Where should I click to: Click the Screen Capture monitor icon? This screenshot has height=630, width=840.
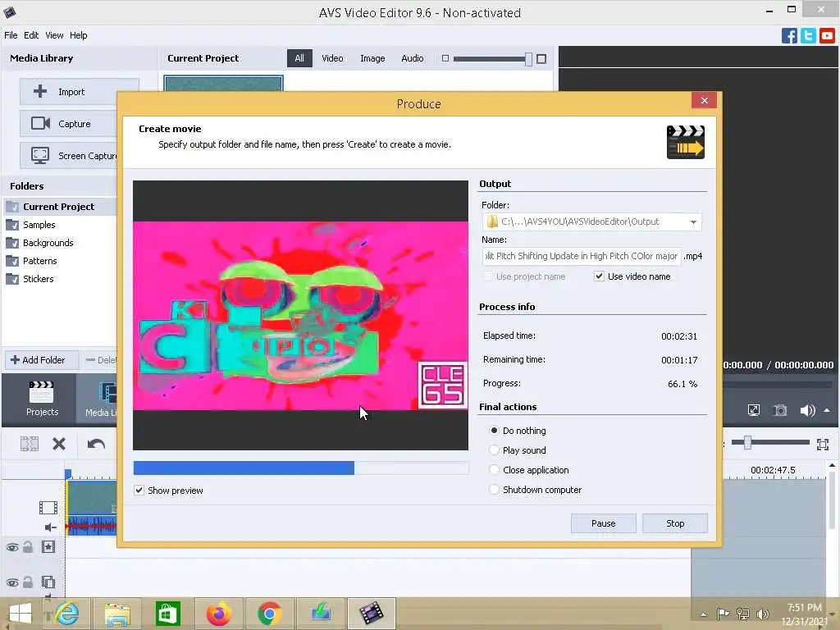[40, 155]
